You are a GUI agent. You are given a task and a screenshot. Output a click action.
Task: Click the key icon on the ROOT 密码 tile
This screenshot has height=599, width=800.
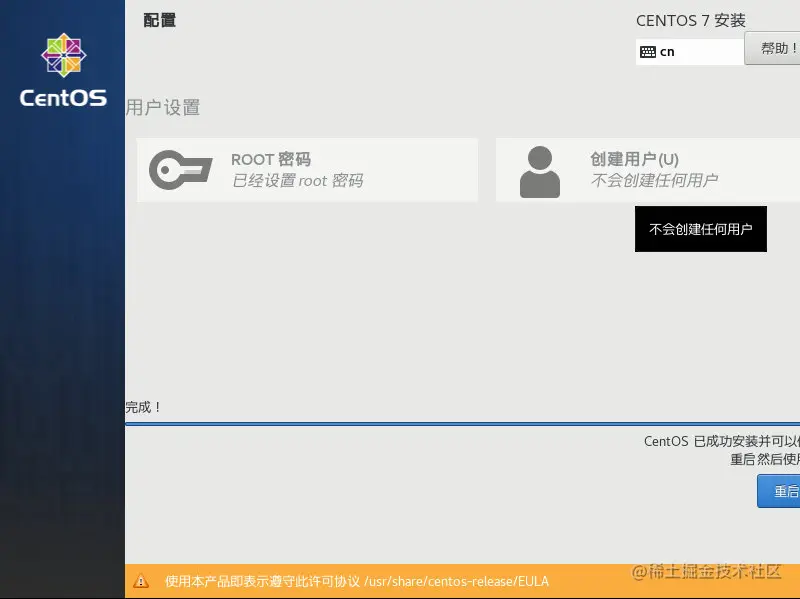[x=179, y=169]
